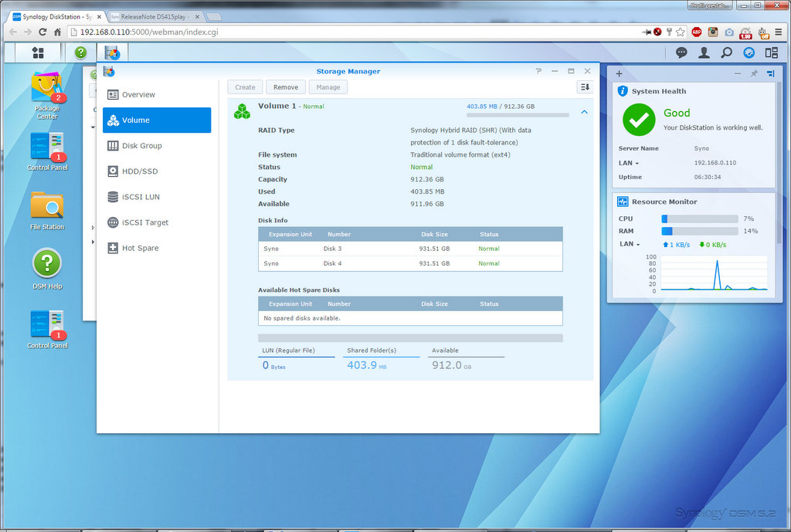
Task: Open the Overview section in Storage Manager
Action: [157, 94]
